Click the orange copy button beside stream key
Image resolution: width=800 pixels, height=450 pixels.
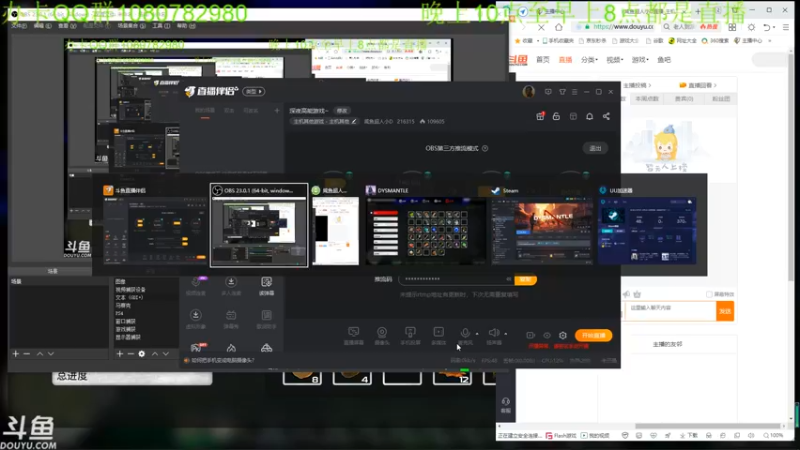point(525,280)
